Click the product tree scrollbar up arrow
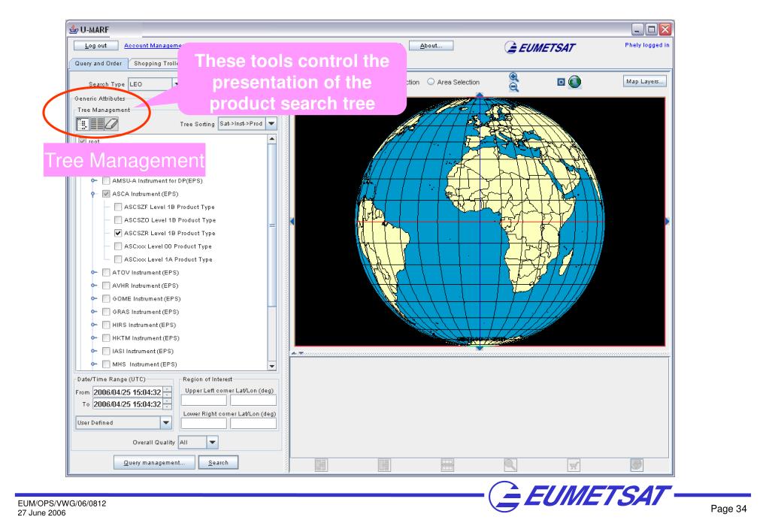This screenshot has height=532, width=769. [x=271, y=139]
